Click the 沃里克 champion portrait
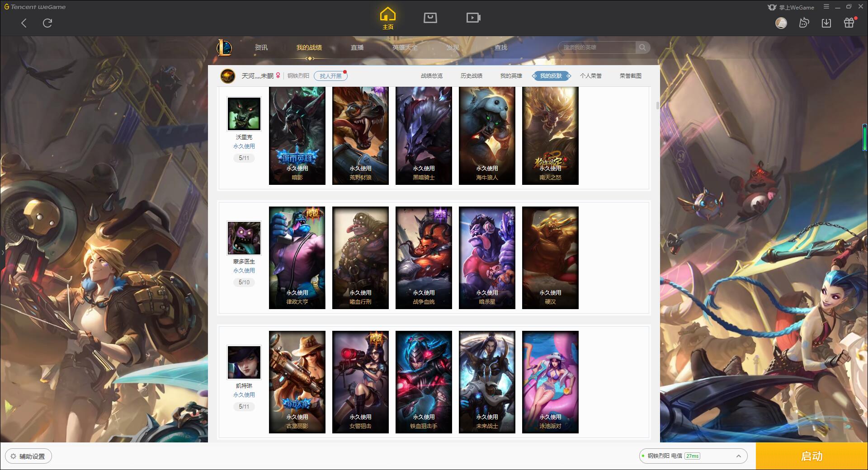This screenshot has height=470, width=868. click(x=244, y=114)
